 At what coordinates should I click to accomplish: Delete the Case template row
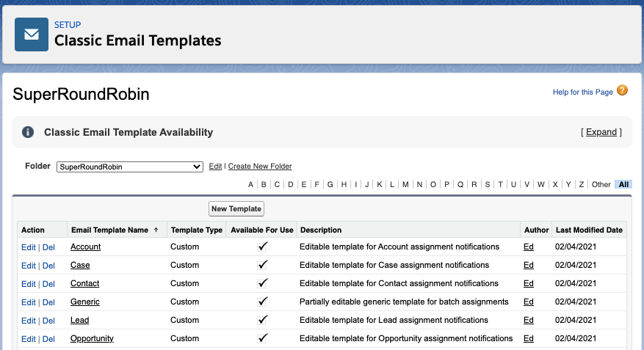[x=48, y=266]
